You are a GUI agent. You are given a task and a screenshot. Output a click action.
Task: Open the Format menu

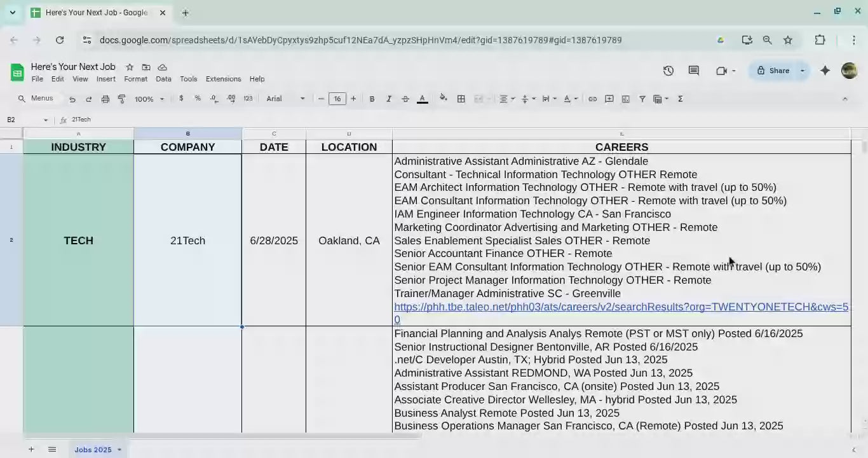pos(135,79)
